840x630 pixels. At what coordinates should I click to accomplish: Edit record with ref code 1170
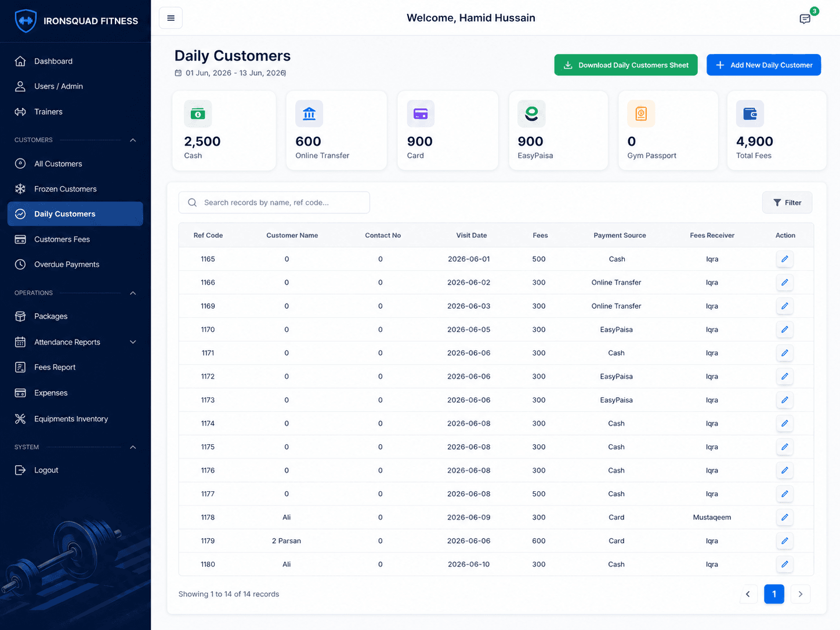[x=784, y=330]
